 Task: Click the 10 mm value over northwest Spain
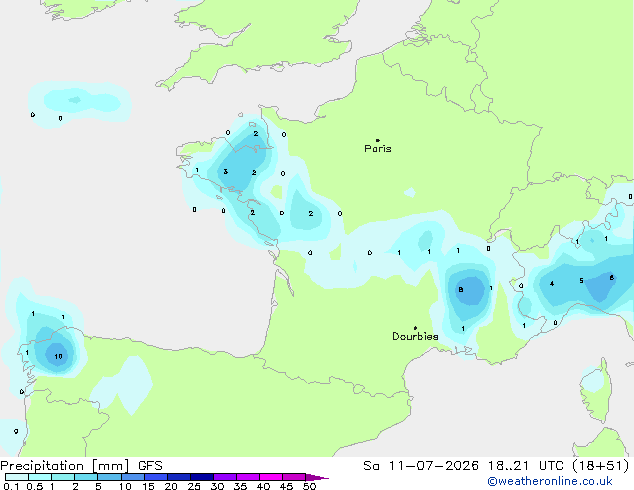58,356
